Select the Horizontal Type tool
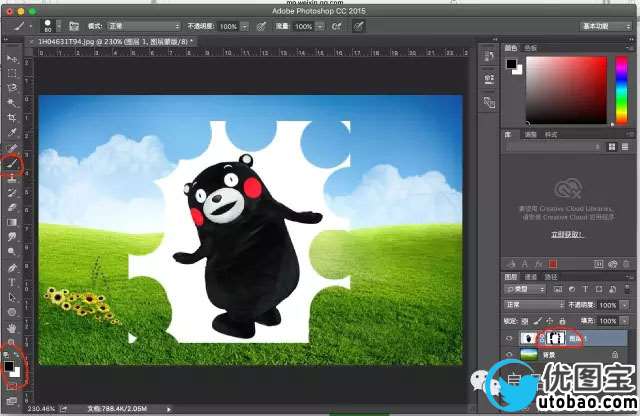Image resolution: width=640 pixels, height=416 pixels. [x=12, y=282]
